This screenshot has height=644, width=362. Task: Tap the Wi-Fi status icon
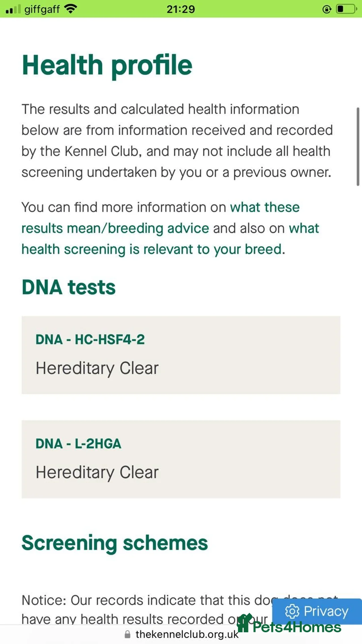(x=70, y=9)
